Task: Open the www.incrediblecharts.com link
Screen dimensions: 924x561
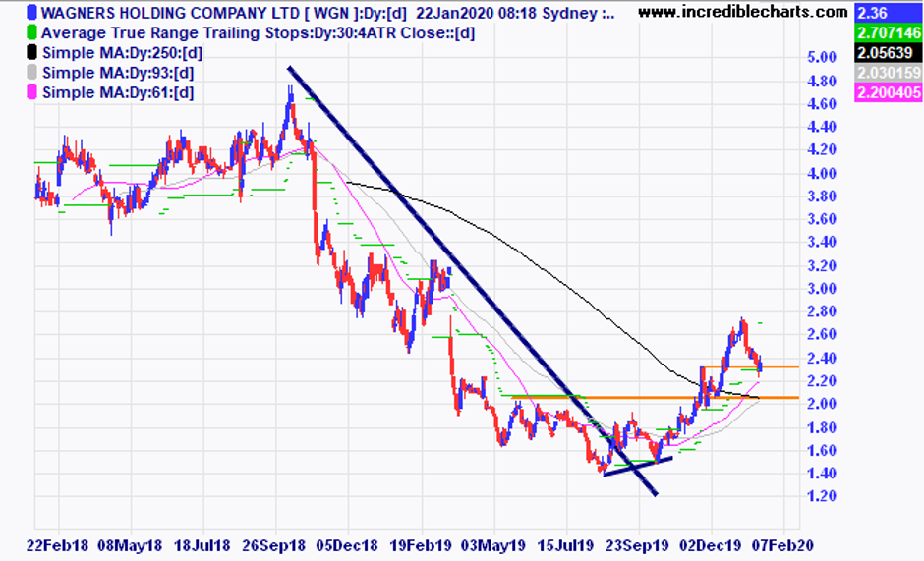Action: pos(743,12)
